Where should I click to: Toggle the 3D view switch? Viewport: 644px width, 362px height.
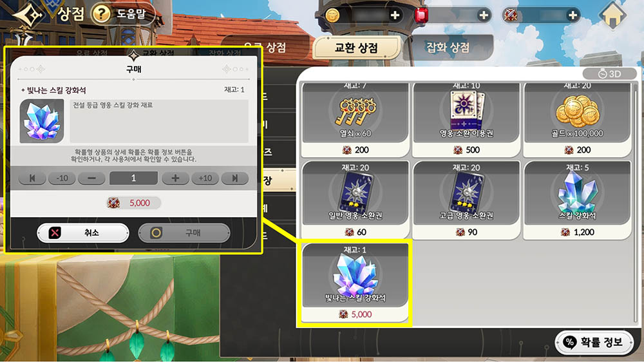pyautogui.click(x=609, y=73)
